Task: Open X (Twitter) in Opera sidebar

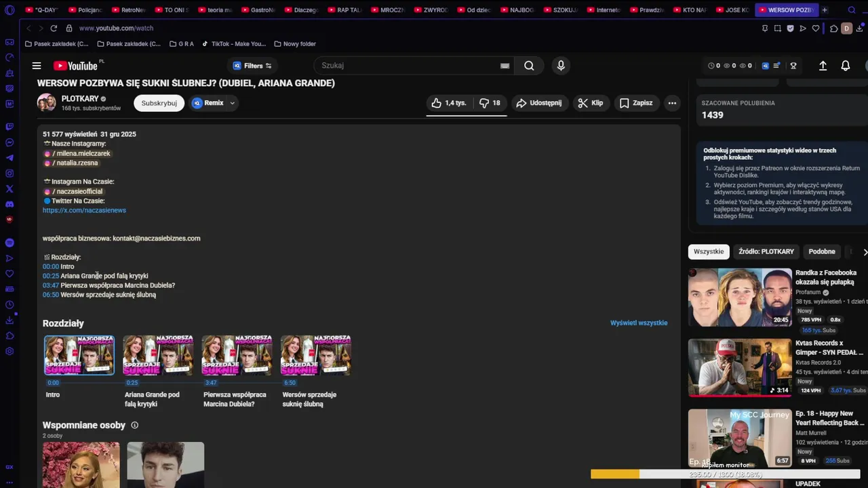Action: 9,189
